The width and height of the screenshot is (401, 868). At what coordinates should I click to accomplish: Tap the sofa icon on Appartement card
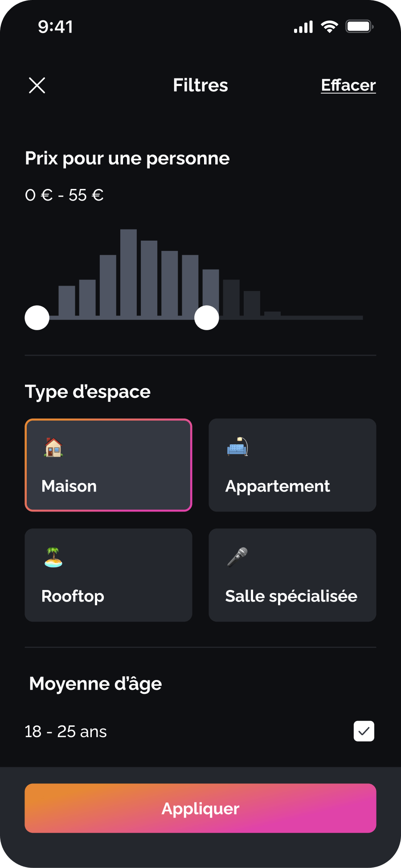[237, 446]
